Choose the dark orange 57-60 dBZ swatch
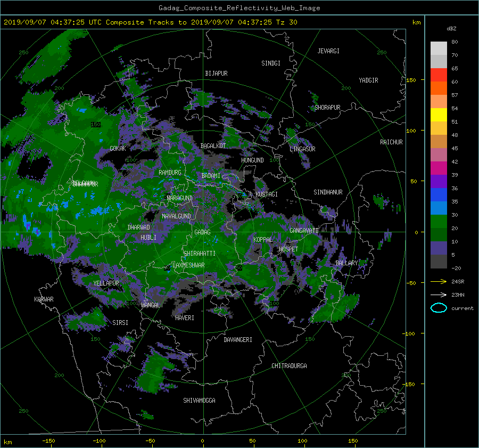 point(439,88)
